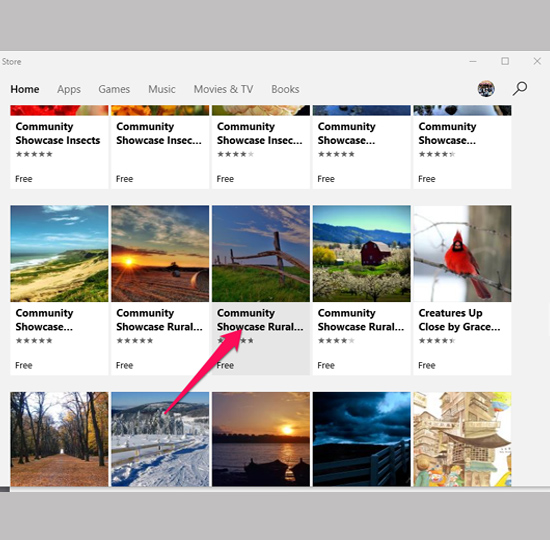Open the lake sunset theme thumbnail

point(261,439)
